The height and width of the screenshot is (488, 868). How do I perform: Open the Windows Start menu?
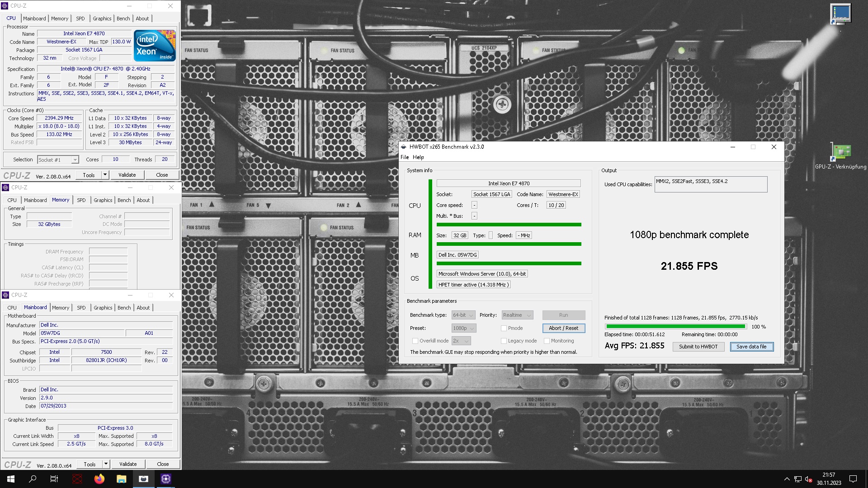[11, 479]
